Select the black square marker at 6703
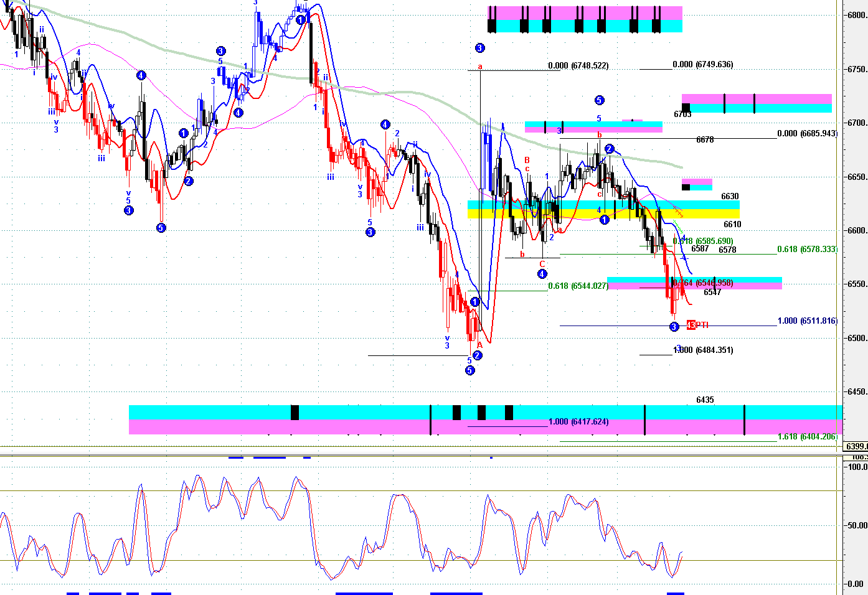 click(686, 108)
